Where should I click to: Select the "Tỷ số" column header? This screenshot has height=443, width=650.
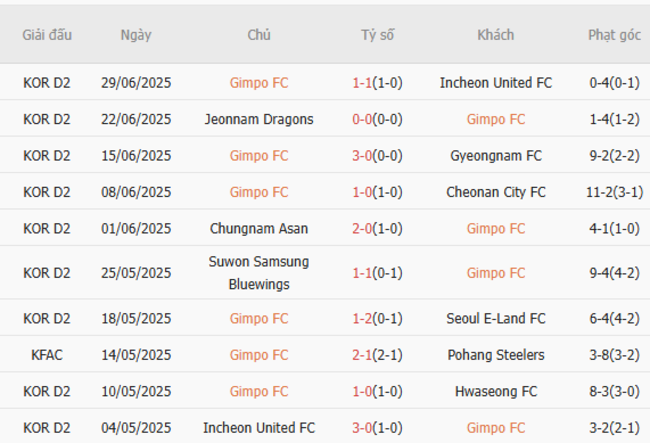click(x=377, y=35)
